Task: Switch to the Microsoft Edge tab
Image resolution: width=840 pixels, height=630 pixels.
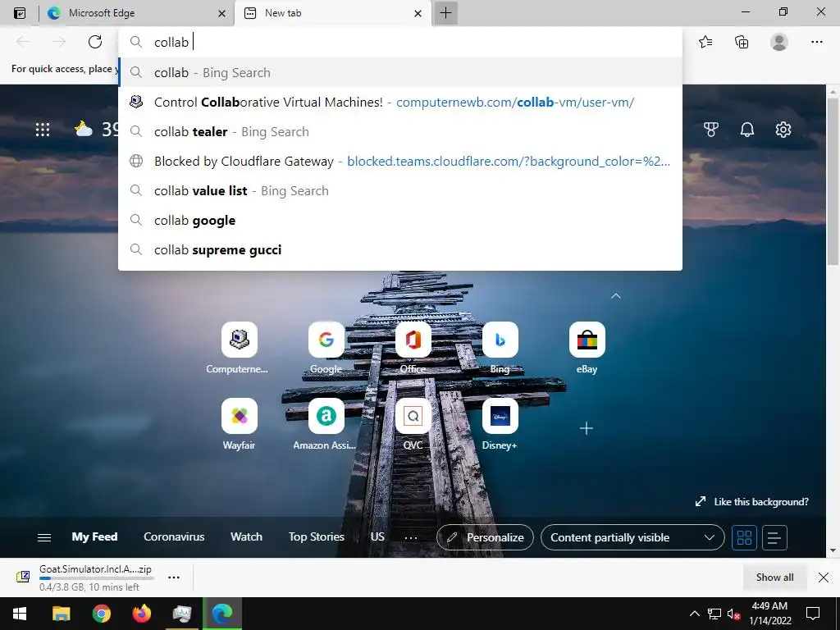Action: (x=137, y=13)
